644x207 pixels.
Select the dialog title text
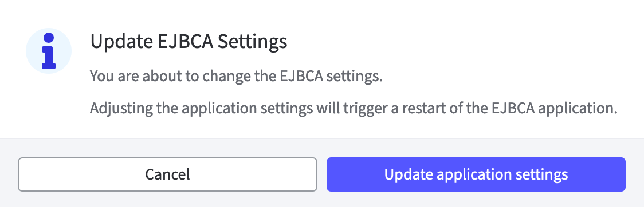189,42
